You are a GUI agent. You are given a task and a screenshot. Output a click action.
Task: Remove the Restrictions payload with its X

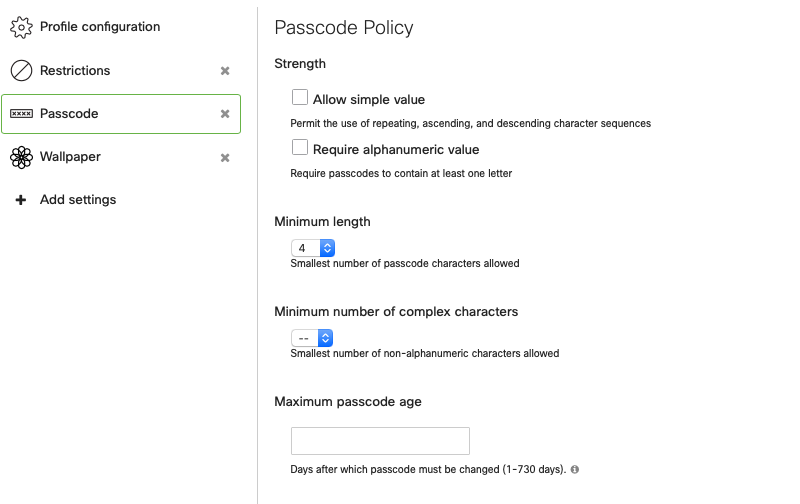[x=225, y=71]
